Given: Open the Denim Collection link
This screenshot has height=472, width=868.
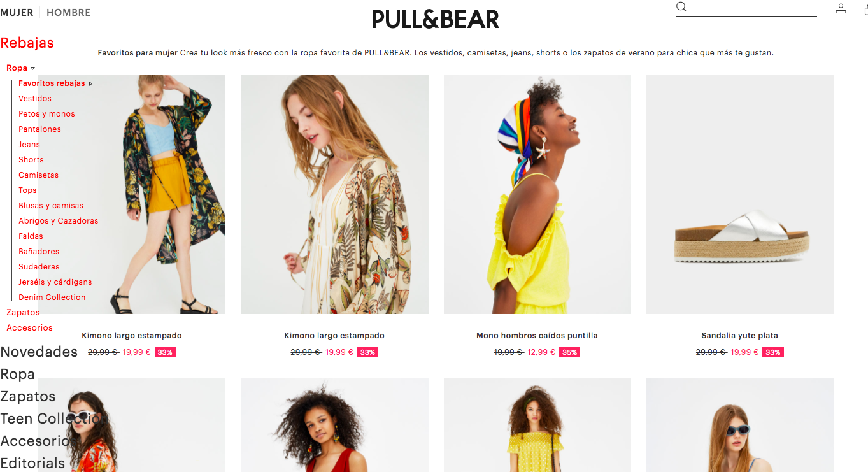Looking at the screenshot, I should coord(52,297).
